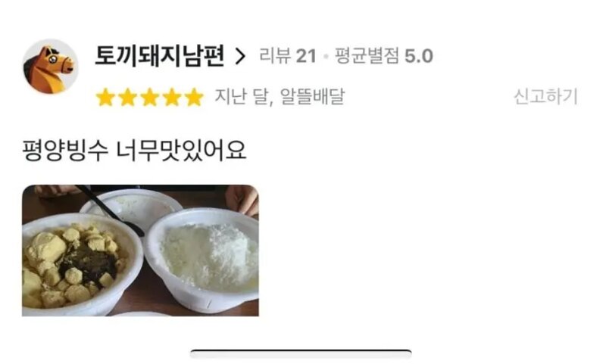The width and height of the screenshot is (606, 364).
Task: Expand reviewer profile via chevron arrow
Action: (240, 57)
